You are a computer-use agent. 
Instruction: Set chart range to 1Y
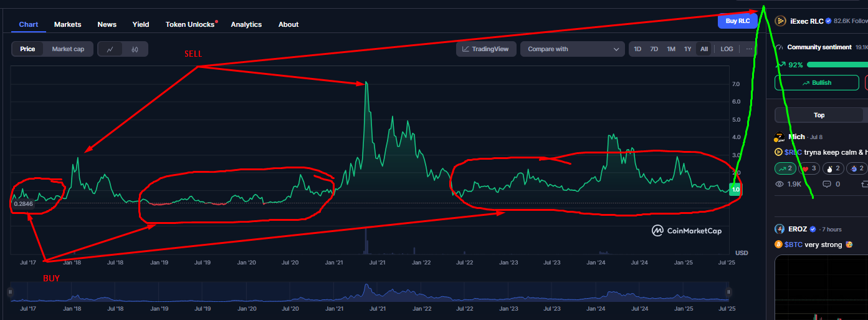(x=687, y=49)
